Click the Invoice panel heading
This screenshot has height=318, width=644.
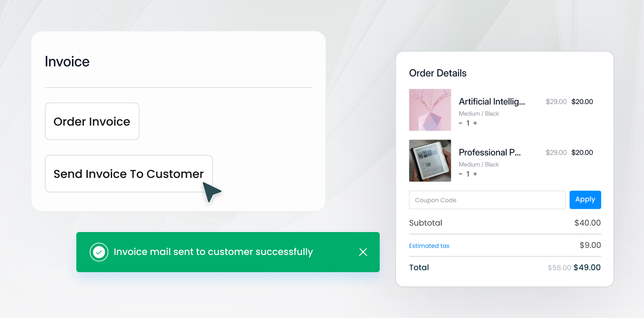67,62
